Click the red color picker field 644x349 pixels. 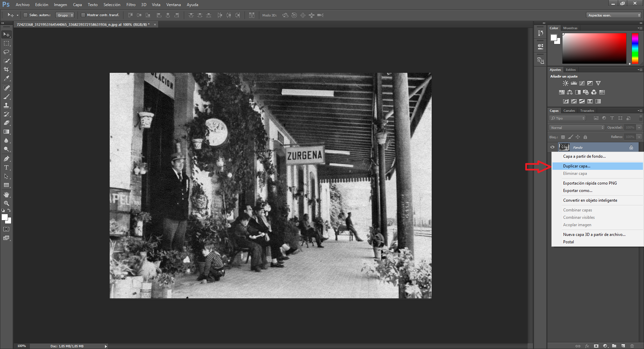(x=594, y=48)
